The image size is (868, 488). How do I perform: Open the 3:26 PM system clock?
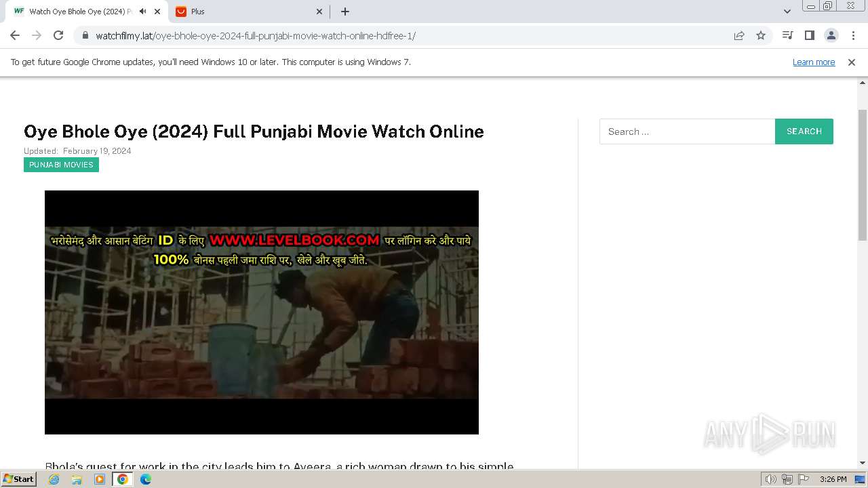833,479
